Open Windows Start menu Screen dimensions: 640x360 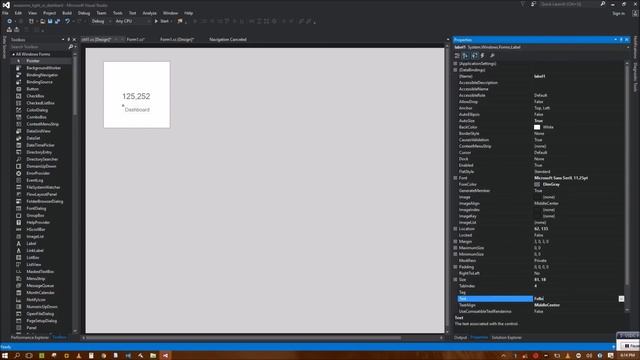[x=5, y=356]
